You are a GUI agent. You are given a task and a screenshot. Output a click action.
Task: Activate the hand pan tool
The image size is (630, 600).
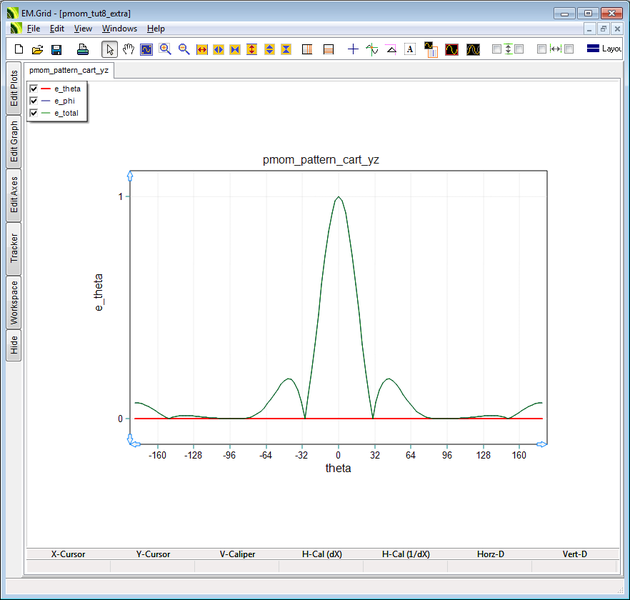click(128, 49)
